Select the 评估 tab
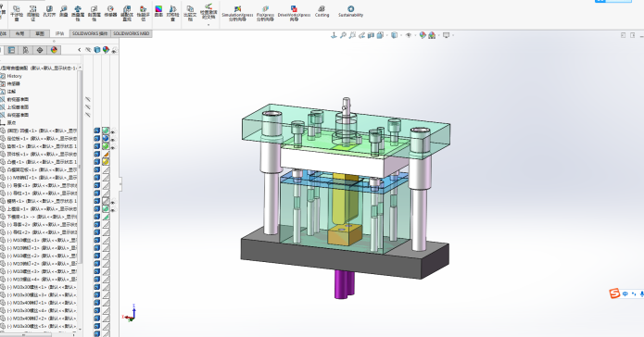 click(x=60, y=33)
